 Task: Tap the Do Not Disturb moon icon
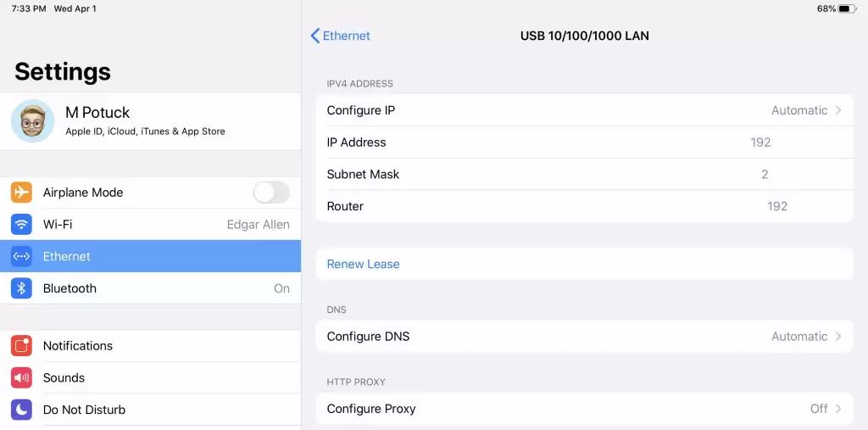click(x=21, y=410)
